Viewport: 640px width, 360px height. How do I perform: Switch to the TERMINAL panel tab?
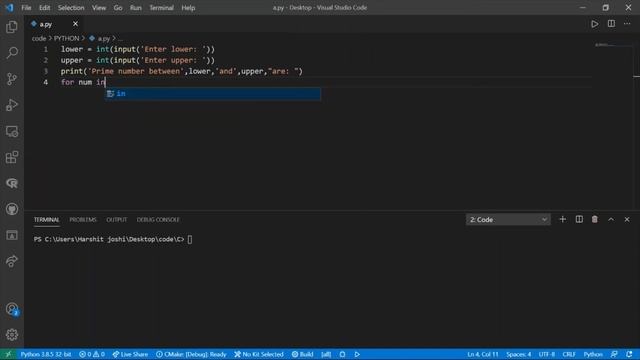pos(47,220)
